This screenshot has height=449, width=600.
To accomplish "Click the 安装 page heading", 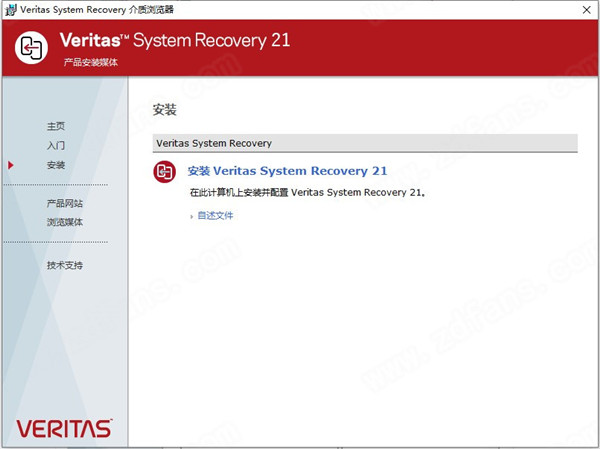I will click(165, 110).
